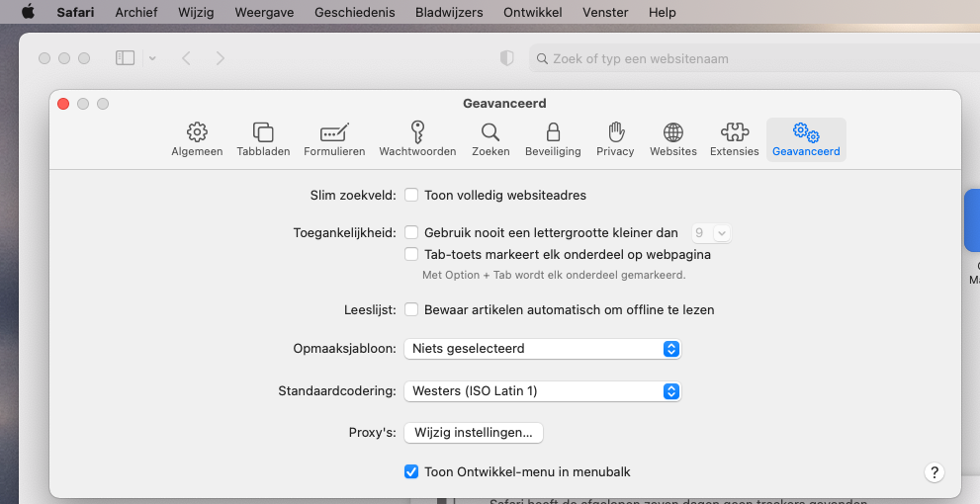This screenshot has height=504, width=980.
Task: Open the Websites globe pane
Action: point(673,140)
